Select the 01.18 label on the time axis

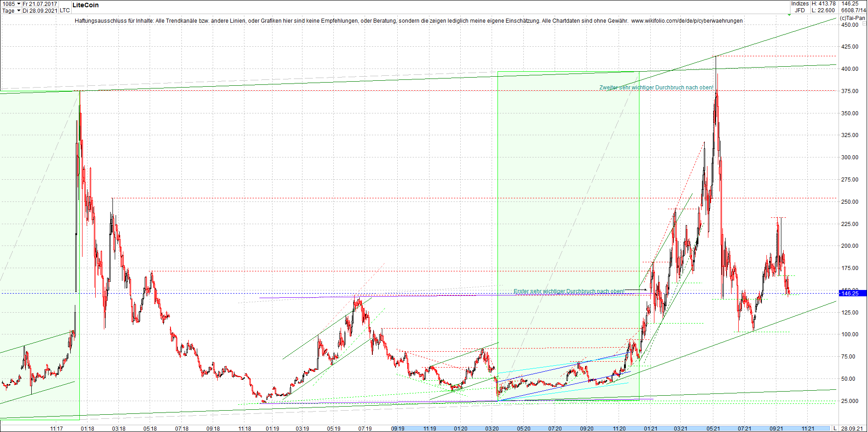(x=86, y=428)
